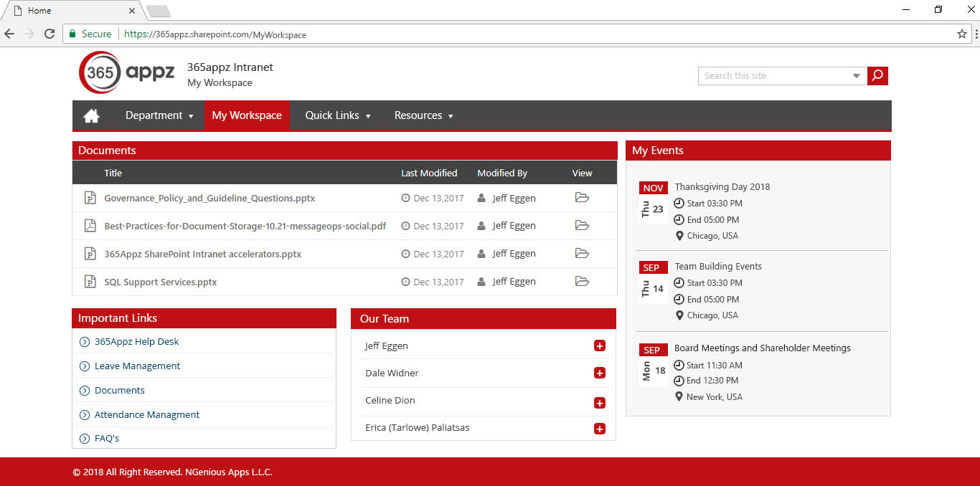The height and width of the screenshot is (486, 980).
Task: Open the search scope dropdown arrow
Action: [x=856, y=76]
